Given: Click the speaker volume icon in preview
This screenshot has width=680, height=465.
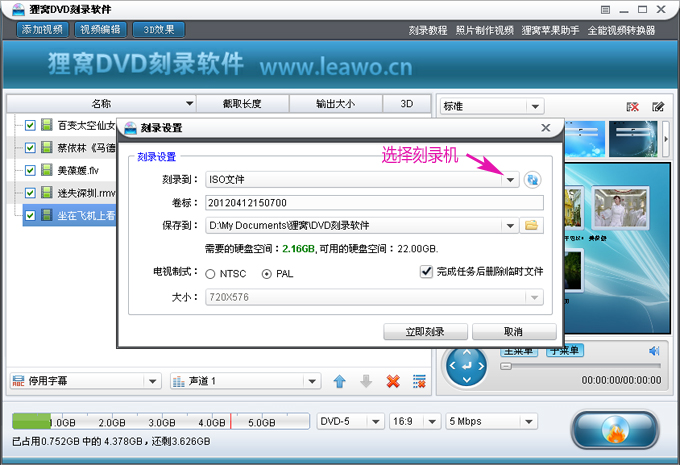Looking at the screenshot, I should pyautogui.click(x=654, y=350).
